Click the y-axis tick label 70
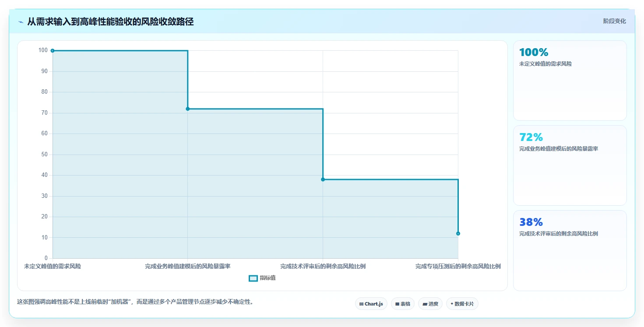This screenshot has width=644, height=327. tap(44, 113)
